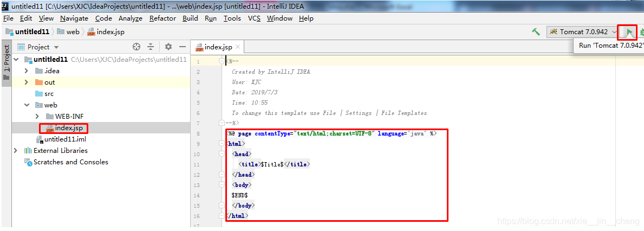The height and width of the screenshot is (231, 644).
Task: Select the untitled11 project root in tree
Action: pyautogui.click(x=46, y=59)
